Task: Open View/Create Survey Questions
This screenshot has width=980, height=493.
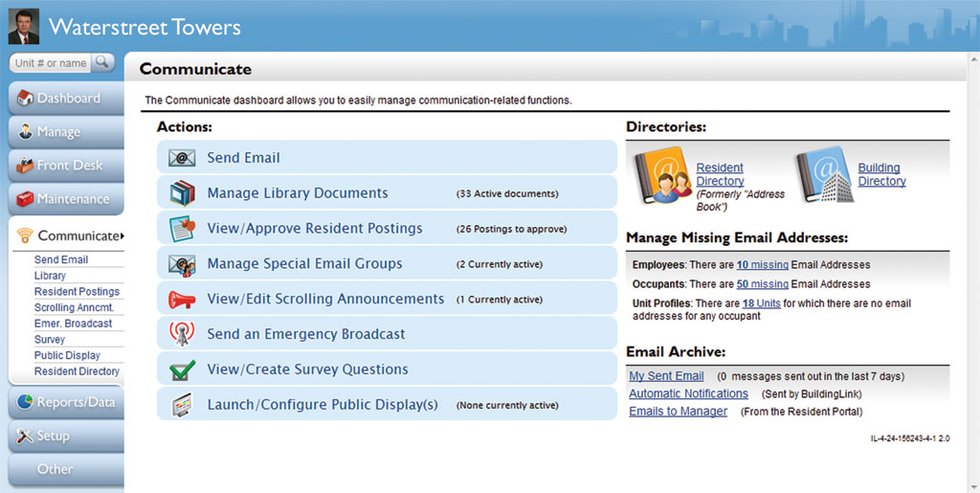Action: 387,370
